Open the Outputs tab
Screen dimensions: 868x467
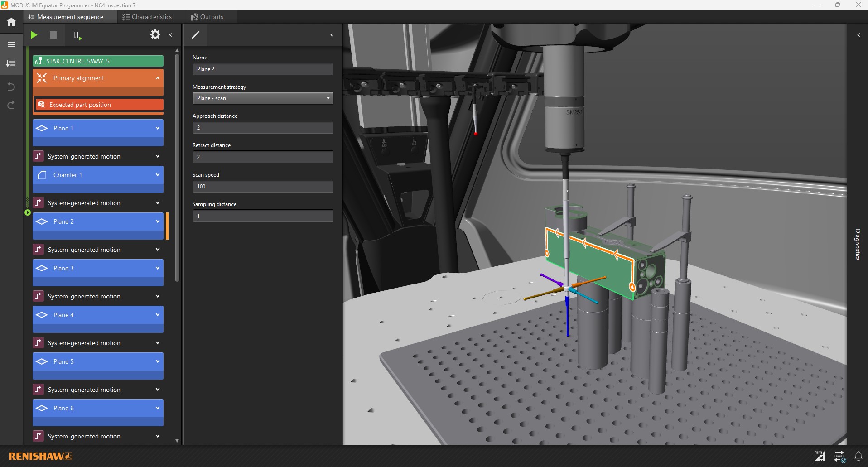(207, 17)
